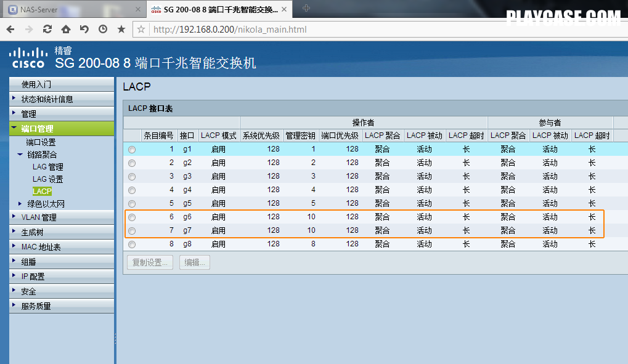Collapse the 端口管理 section arrow
628x364 pixels.
click(14, 127)
